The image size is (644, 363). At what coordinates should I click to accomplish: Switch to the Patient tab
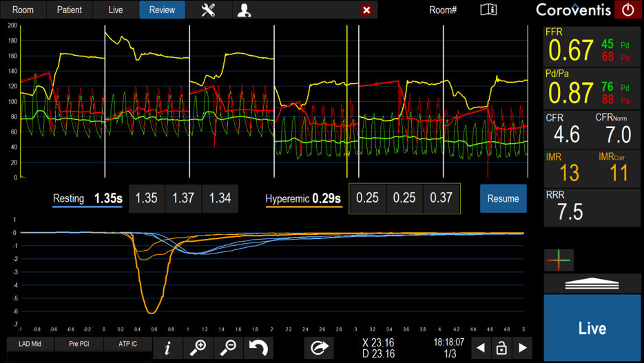pyautogui.click(x=69, y=10)
